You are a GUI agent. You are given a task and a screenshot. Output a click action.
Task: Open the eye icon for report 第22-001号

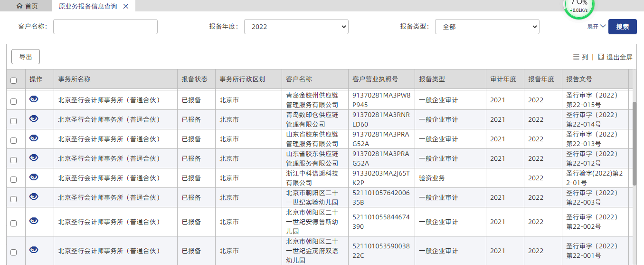tap(34, 250)
